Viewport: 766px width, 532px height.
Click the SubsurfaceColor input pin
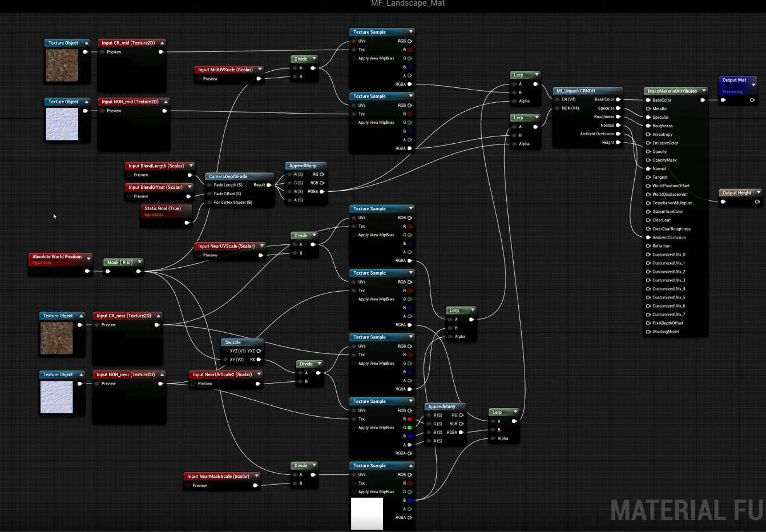tap(648, 211)
